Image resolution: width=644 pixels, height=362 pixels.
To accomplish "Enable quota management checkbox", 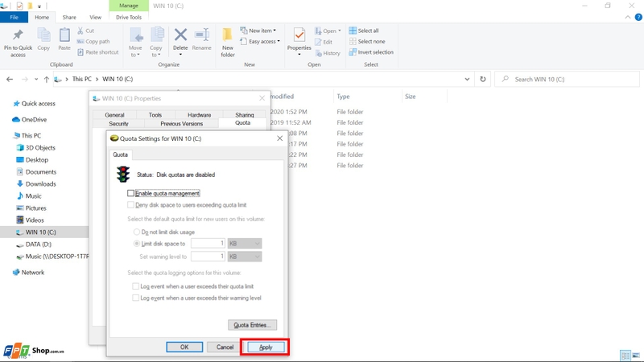I will [x=130, y=193].
